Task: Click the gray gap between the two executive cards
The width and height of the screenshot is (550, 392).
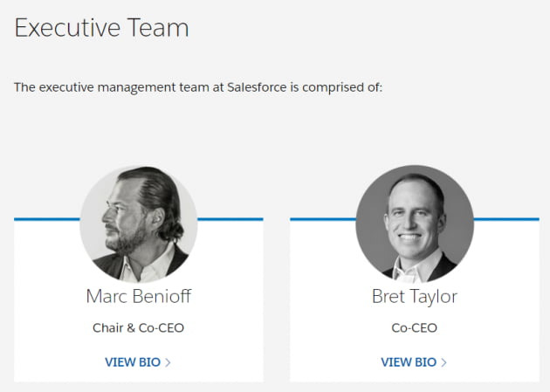Action: [x=277, y=299]
